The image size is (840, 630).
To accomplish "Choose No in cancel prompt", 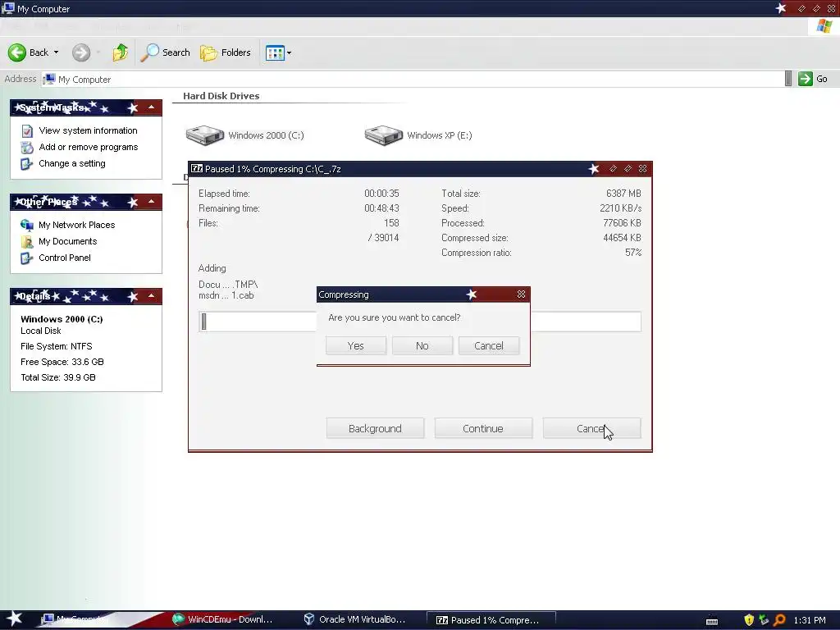I will pyautogui.click(x=422, y=345).
